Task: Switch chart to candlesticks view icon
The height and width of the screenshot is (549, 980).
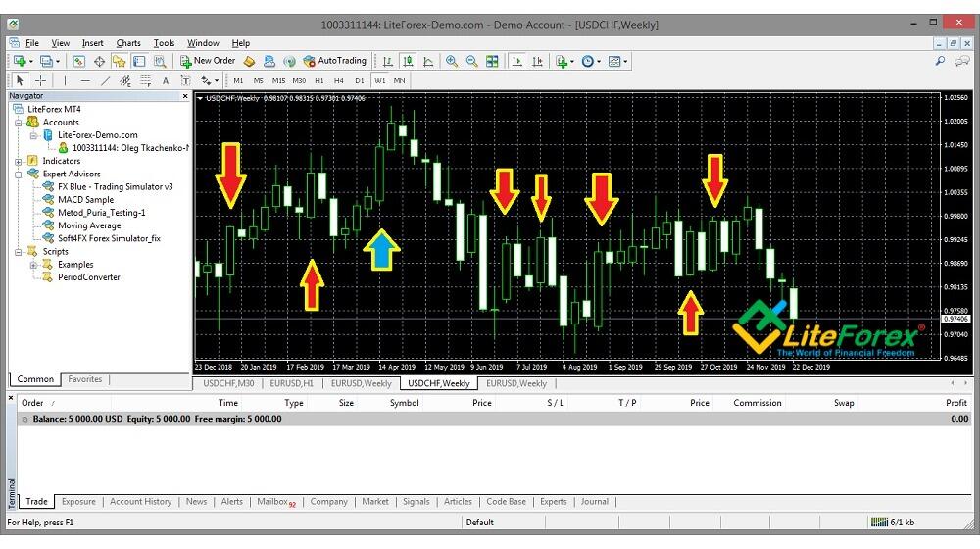Action: point(409,61)
